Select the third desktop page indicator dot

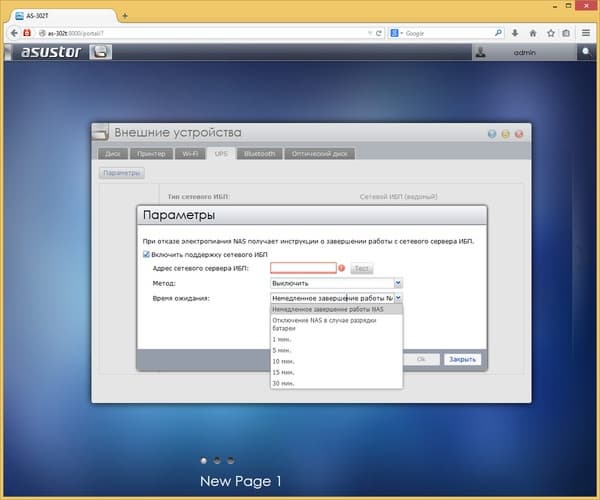pos(230,461)
